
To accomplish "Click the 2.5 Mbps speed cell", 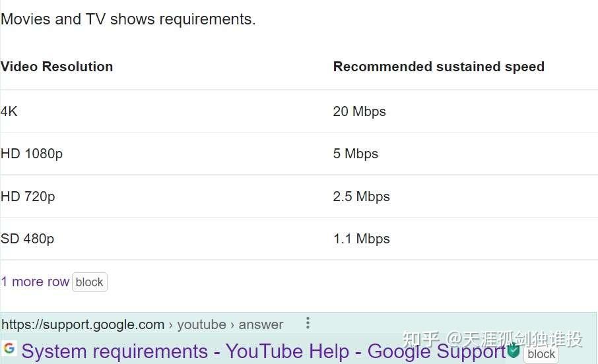I will 361,197.
